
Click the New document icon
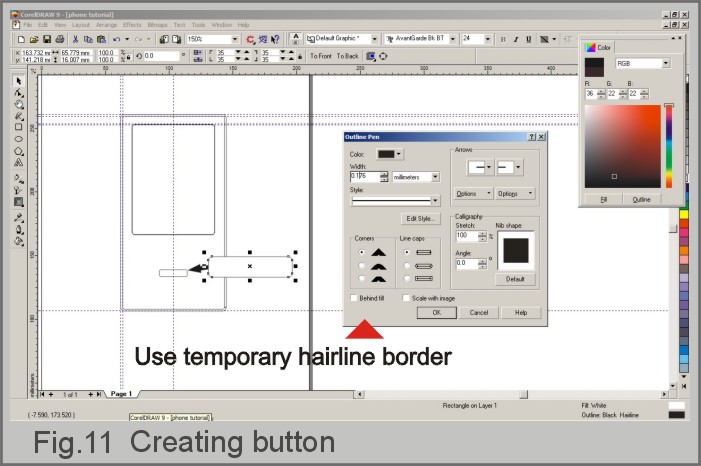click(x=21, y=39)
